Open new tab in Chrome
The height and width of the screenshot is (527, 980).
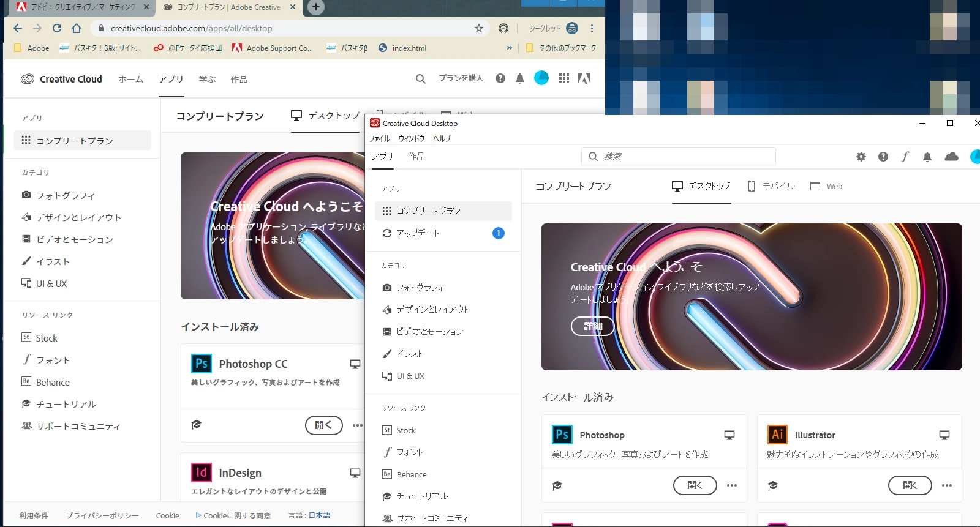pyautogui.click(x=315, y=7)
